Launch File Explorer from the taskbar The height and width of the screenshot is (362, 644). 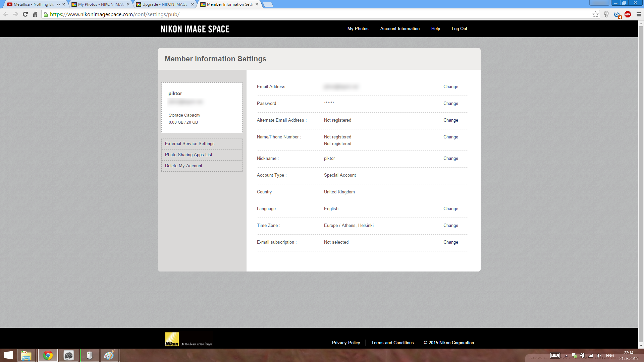(26, 355)
